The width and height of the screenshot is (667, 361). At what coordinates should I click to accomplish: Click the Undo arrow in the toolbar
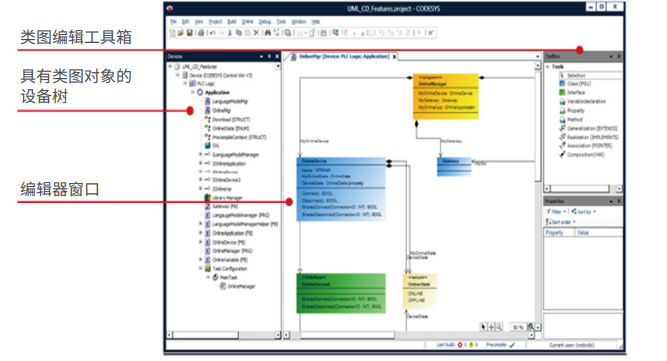click(212, 33)
